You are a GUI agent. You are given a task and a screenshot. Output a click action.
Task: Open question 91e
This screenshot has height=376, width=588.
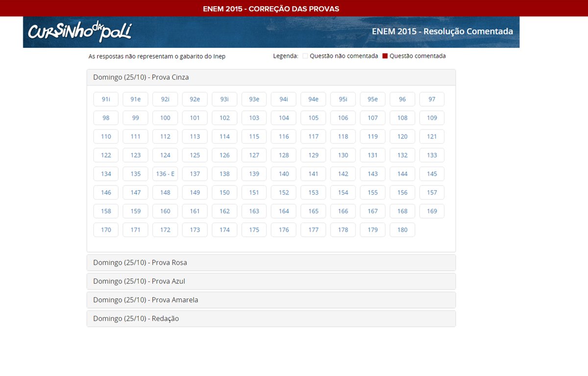136,99
